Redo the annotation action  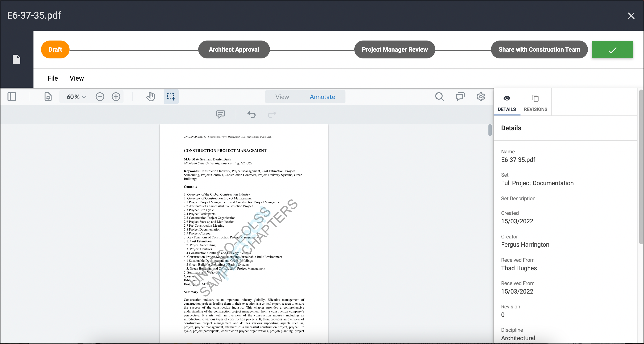(x=272, y=115)
